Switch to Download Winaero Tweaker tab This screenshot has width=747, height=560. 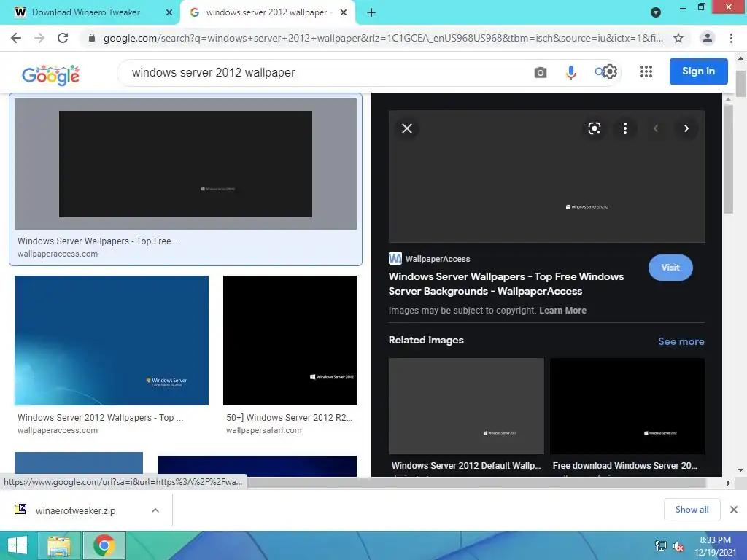click(90, 12)
